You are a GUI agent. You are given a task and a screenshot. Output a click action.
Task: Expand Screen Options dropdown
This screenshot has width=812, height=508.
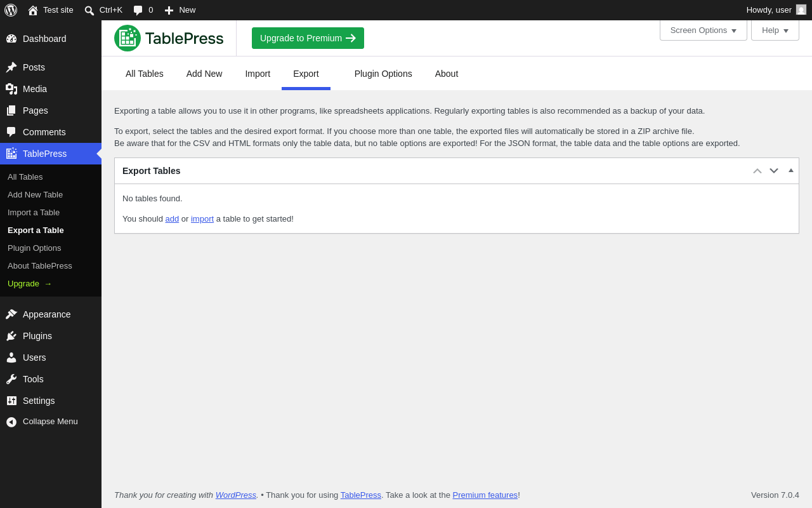(x=704, y=30)
